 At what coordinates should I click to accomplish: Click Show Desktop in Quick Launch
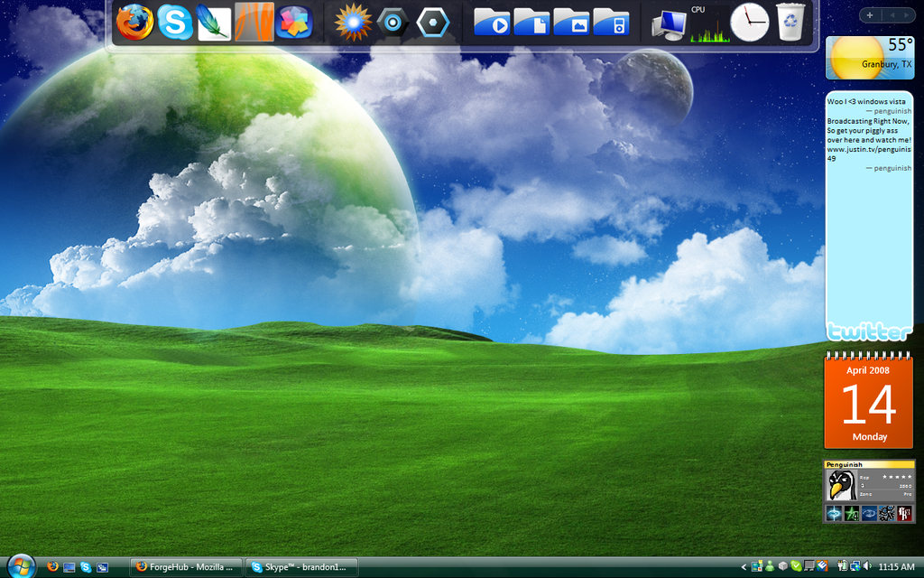[x=69, y=567]
